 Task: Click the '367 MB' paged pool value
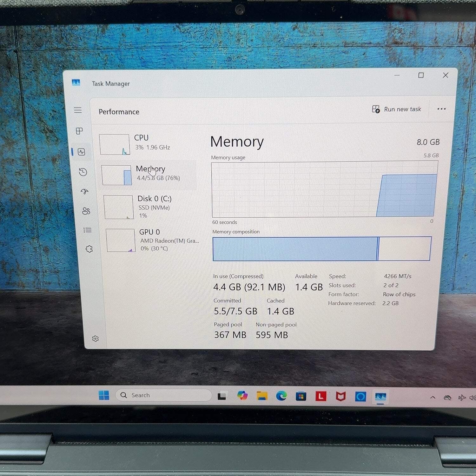230,335
